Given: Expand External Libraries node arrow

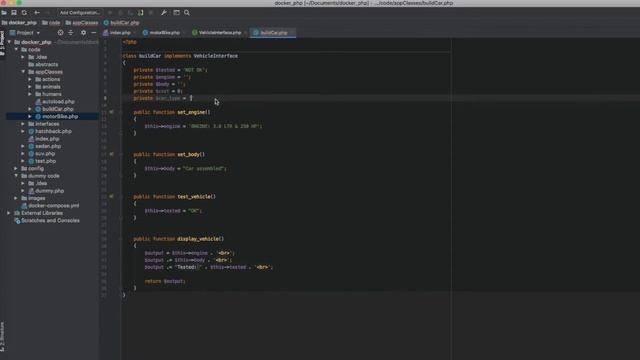Looking at the screenshot, I should tap(9, 213).
